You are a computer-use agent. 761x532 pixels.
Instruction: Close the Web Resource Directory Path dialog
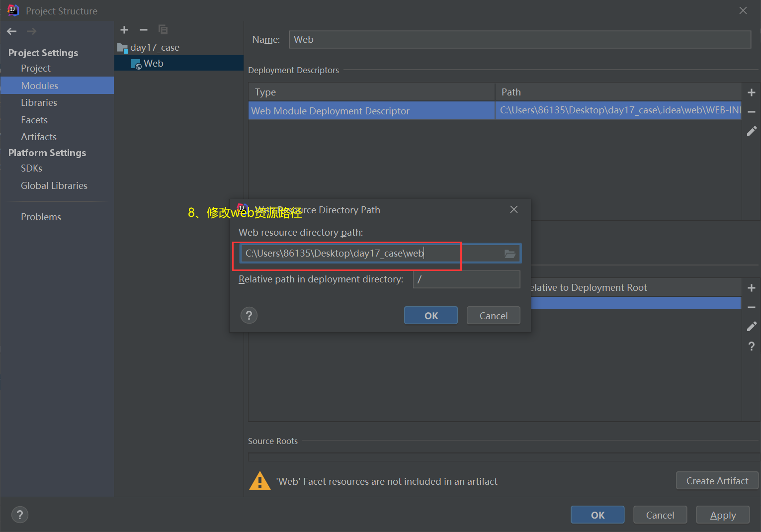(514, 209)
